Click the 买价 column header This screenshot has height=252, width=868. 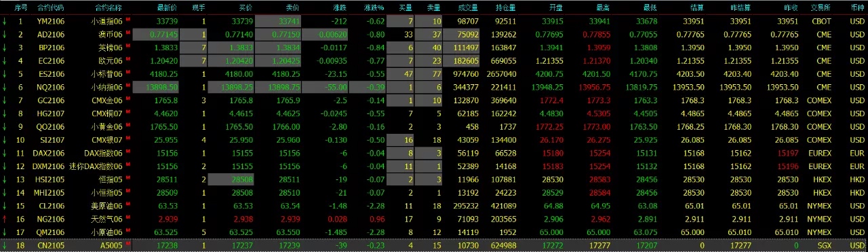(245, 7)
